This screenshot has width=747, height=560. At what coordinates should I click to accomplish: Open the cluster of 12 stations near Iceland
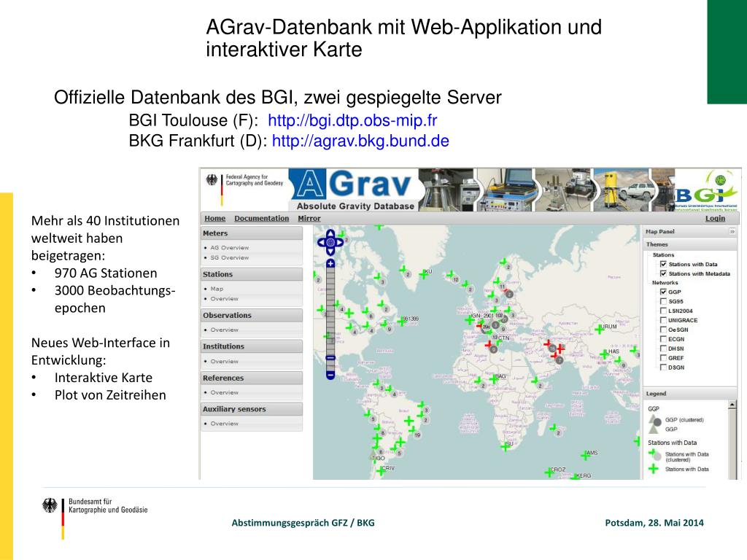(x=455, y=279)
